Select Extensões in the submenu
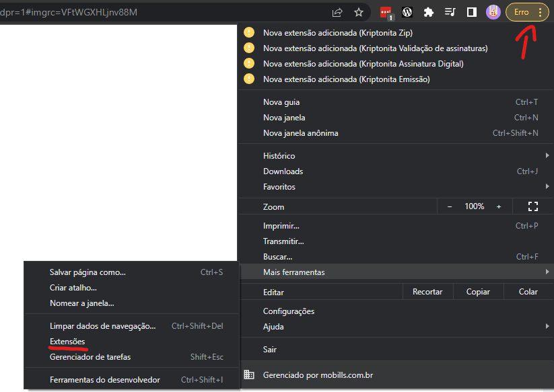 [67, 342]
